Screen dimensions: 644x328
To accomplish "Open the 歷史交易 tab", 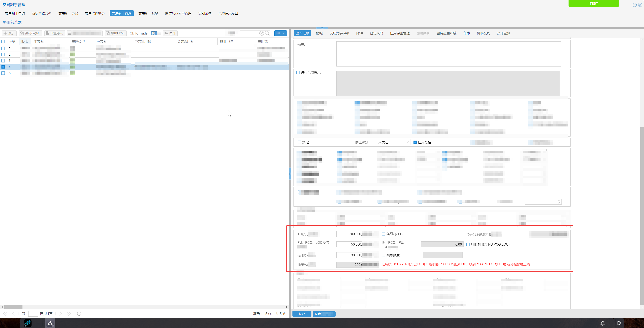I will [x=376, y=33].
